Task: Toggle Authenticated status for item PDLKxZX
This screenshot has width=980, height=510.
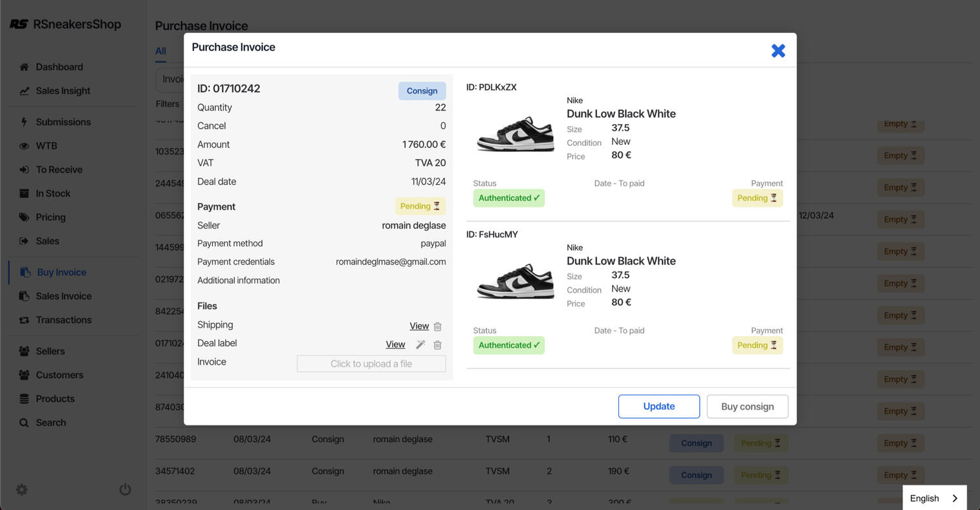Action: tap(508, 198)
